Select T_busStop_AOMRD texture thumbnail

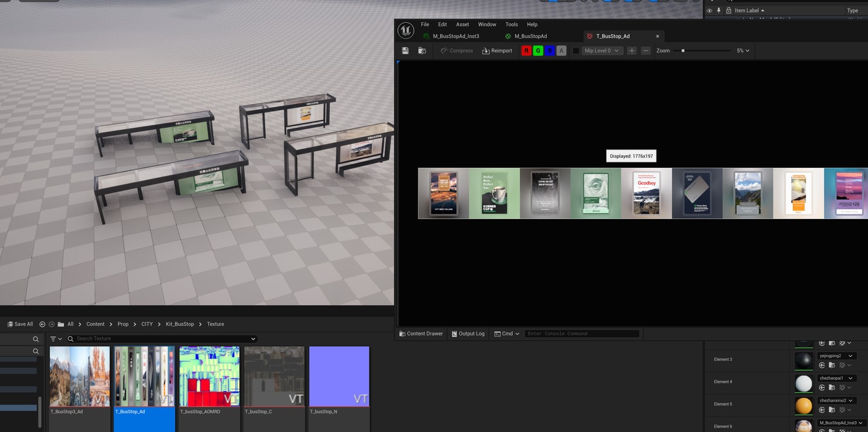[x=209, y=376]
